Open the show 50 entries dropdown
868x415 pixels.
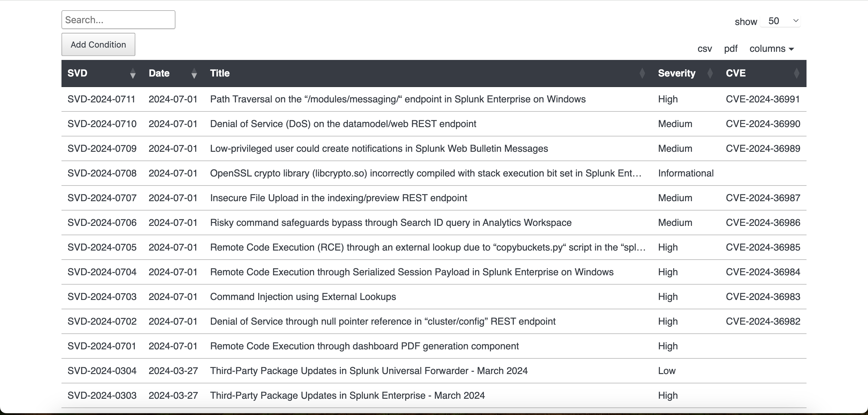pos(780,21)
